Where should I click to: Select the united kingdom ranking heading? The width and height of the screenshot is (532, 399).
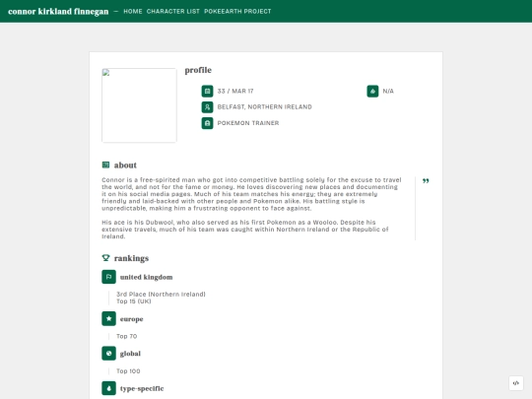[x=146, y=277]
